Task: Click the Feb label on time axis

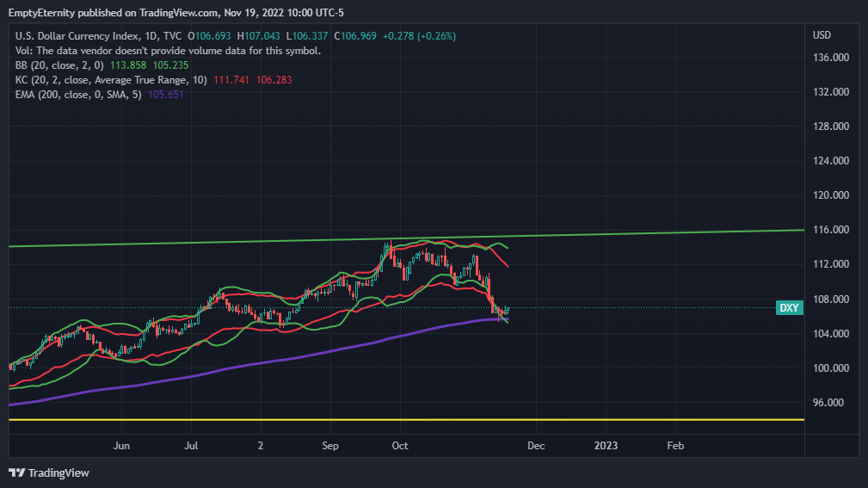Action: pyautogui.click(x=675, y=445)
